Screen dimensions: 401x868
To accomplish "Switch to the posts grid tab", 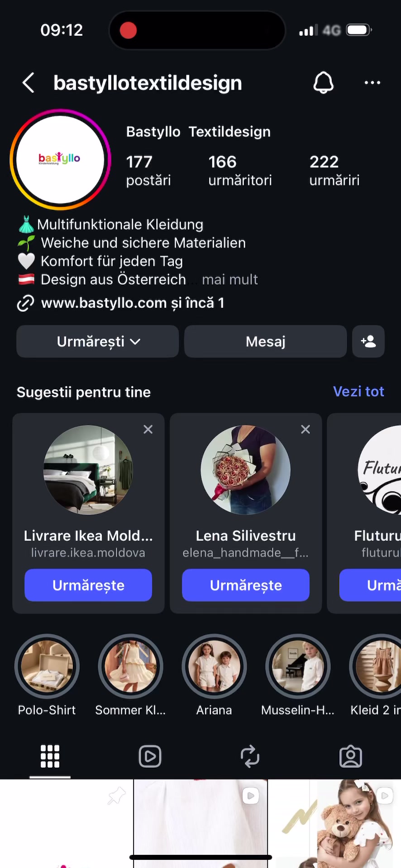I will pos(50,756).
